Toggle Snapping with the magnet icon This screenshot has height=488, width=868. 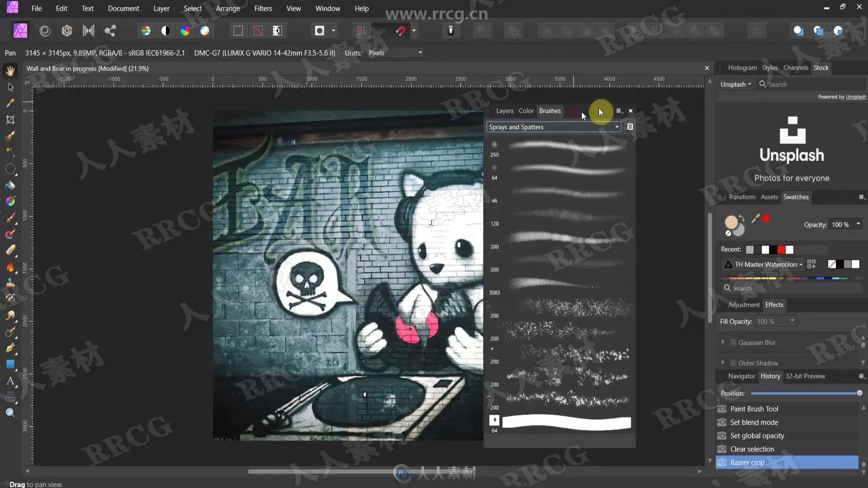click(x=401, y=31)
